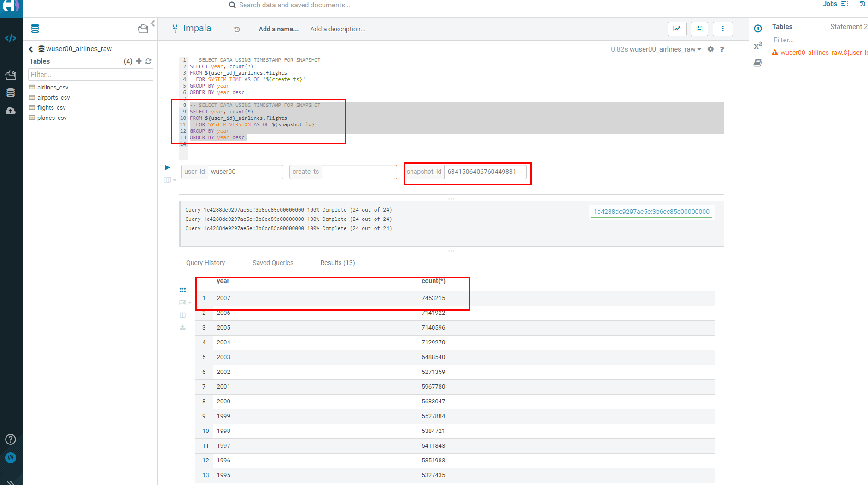Go back from wuser00_airlines_raw database
The image size is (868, 485).
pyautogui.click(x=31, y=49)
